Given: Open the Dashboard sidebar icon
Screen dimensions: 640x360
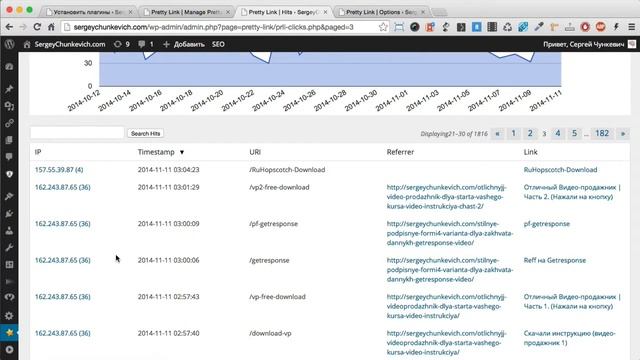Looking at the screenshot, I should tap(9, 67).
